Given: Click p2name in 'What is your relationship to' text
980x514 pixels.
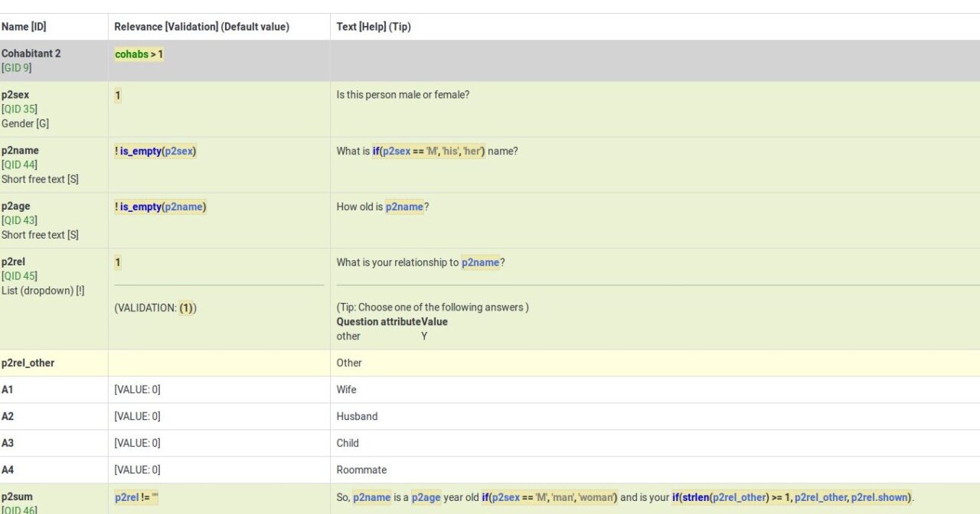Looking at the screenshot, I should coord(480,263).
